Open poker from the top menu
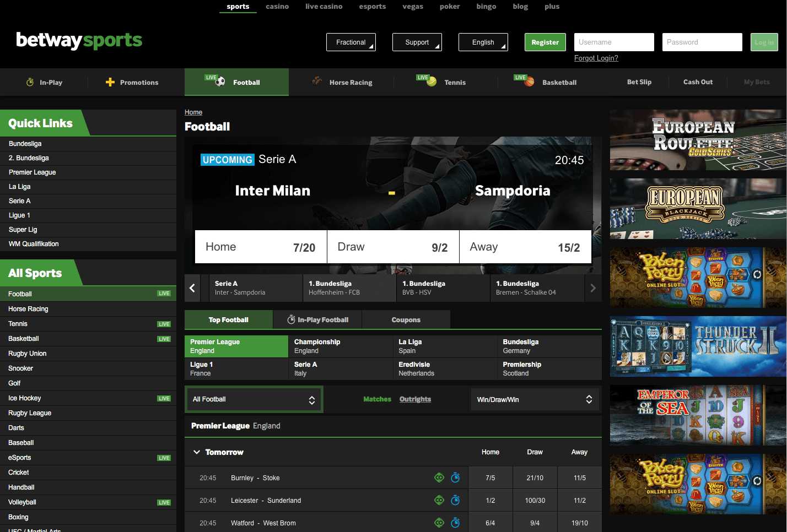 (450, 7)
